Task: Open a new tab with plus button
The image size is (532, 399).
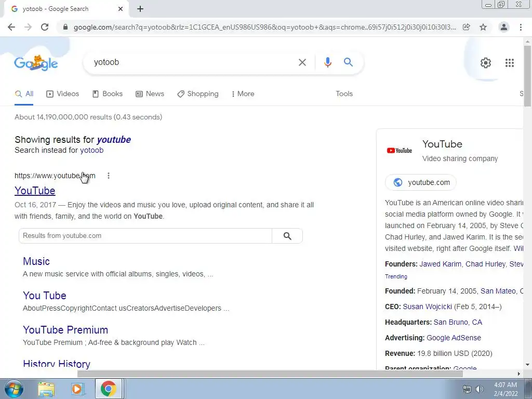Action: (x=140, y=9)
